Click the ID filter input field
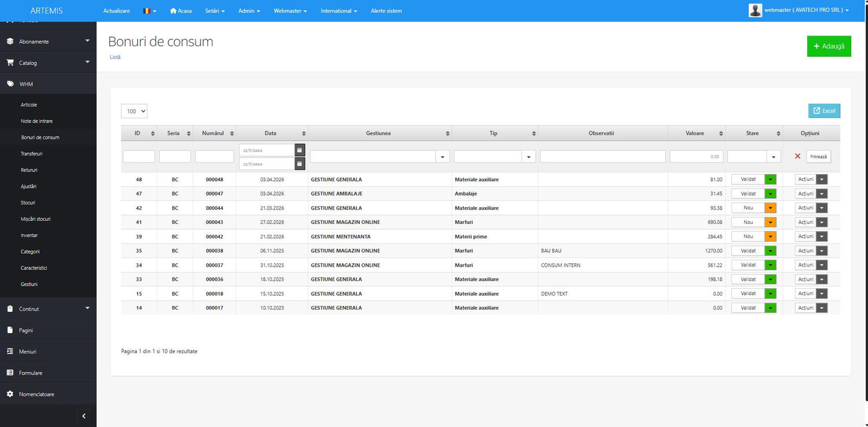 (139, 156)
